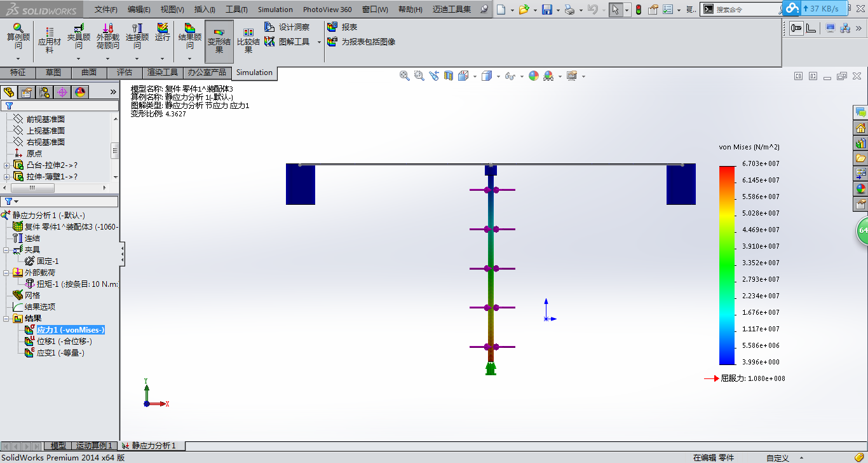Click the Open file folder icon

coord(523,10)
